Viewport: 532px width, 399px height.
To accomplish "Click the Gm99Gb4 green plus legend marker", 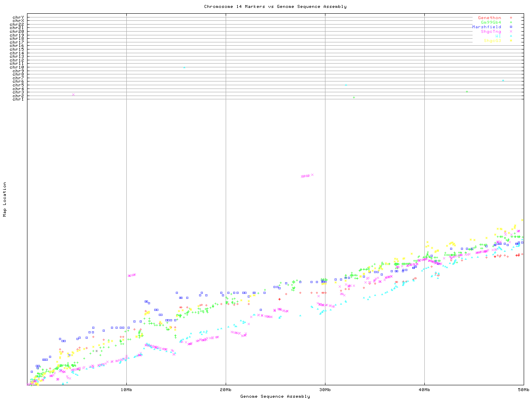I will point(511,22).
